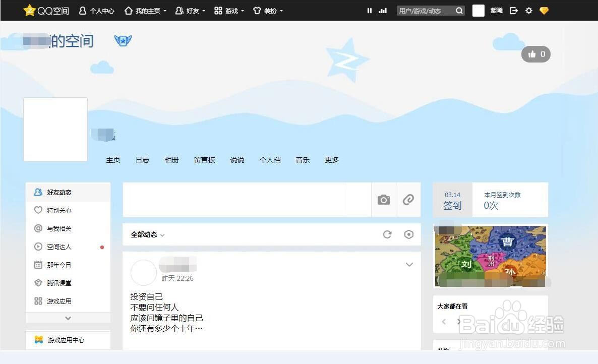Click the thumbs-up like button
The width and height of the screenshot is (598, 364).
(536, 54)
